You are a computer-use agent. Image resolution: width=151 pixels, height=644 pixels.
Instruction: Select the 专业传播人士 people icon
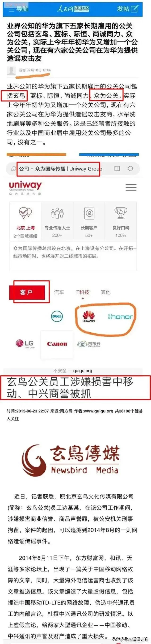click(57, 213)
